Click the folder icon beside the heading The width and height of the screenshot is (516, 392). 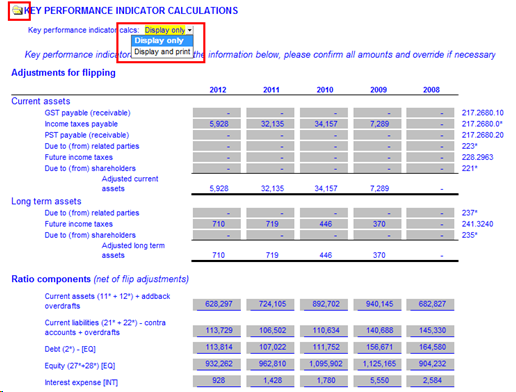coord(18,11)
